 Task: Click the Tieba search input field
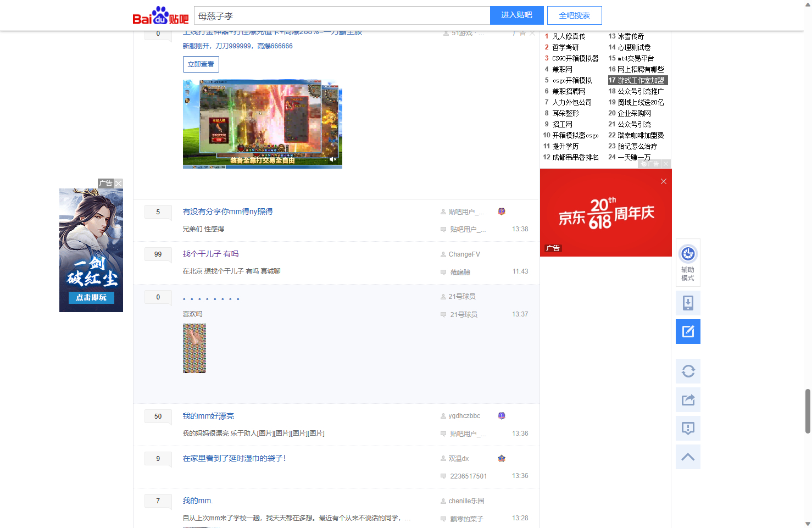click(342, 16)
